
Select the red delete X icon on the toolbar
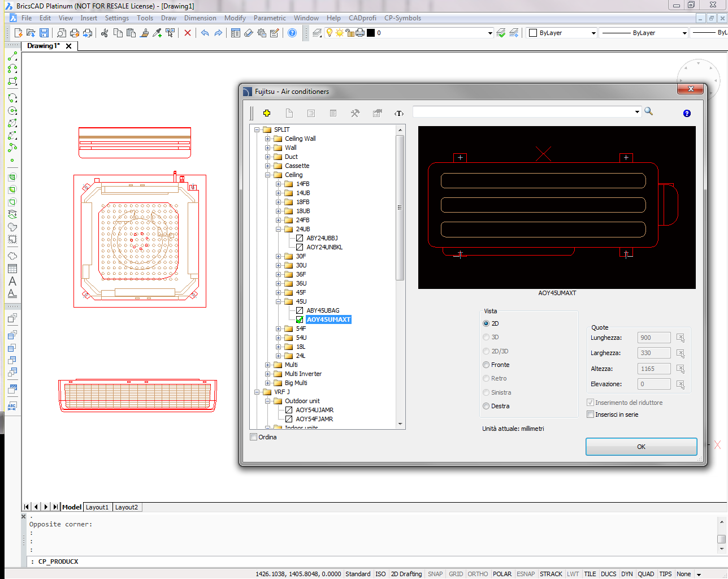point(187,33)
